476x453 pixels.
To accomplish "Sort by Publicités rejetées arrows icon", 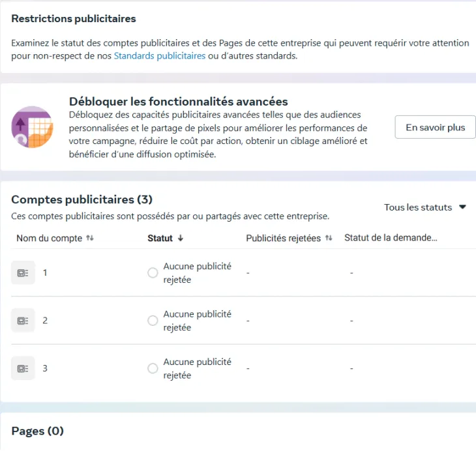I will tap(329, 239).
